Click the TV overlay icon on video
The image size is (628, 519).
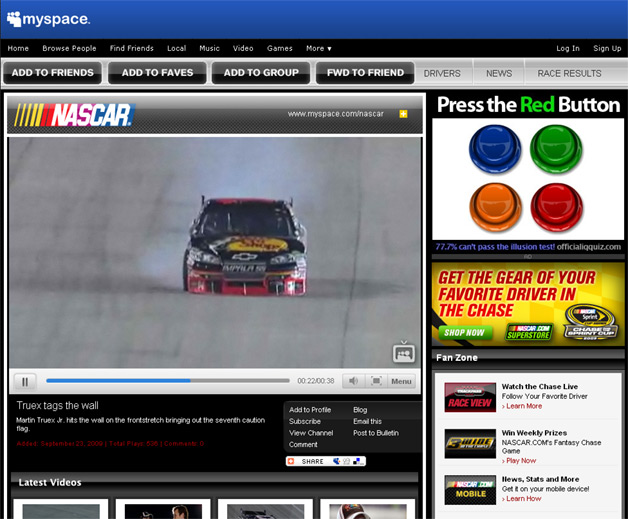403,352
